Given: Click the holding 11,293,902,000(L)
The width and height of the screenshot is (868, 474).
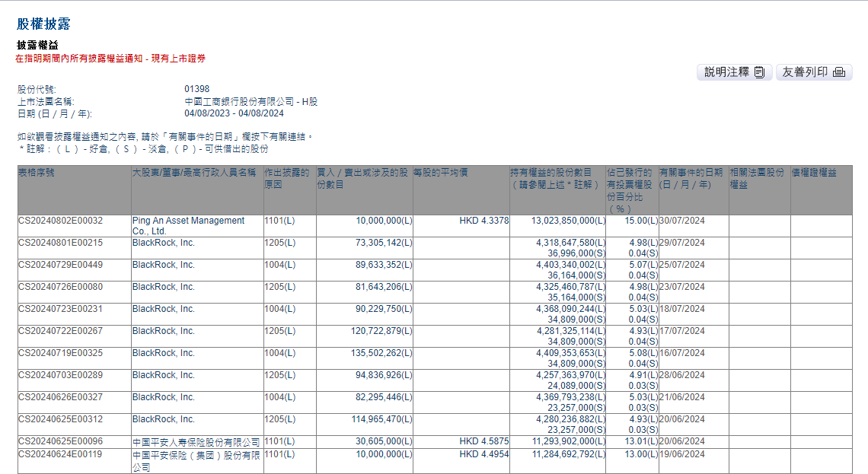Looking at the screenshot, I should tap(569, 441).
